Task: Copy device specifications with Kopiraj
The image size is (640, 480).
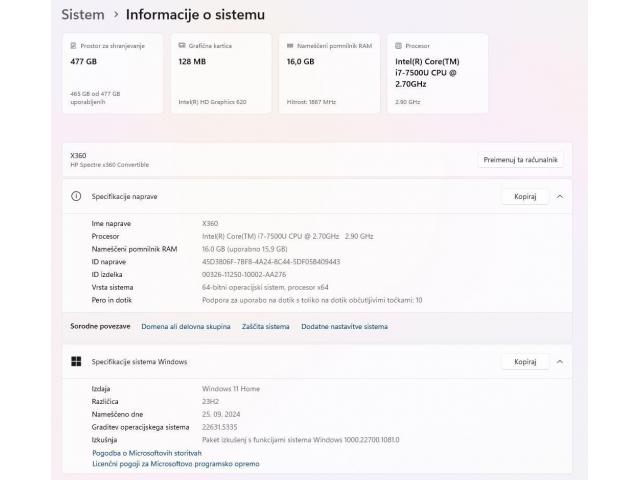Action: pyautogui.click(x=525, y=196)
